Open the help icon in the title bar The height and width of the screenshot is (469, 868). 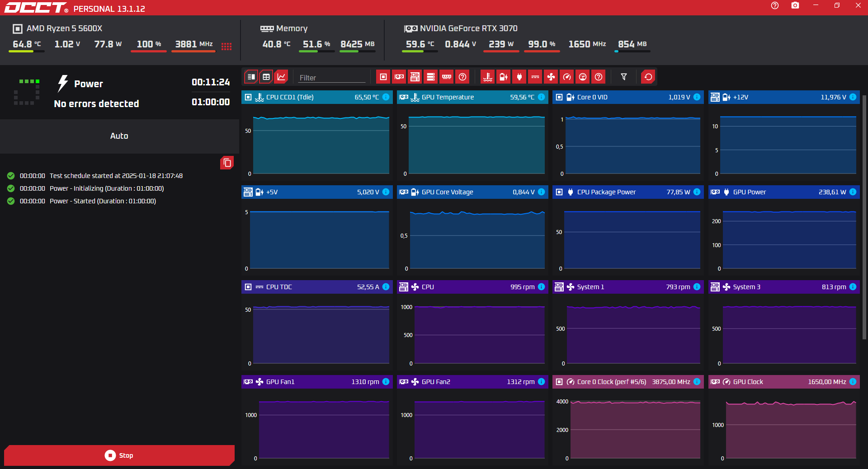click(775, 5)
